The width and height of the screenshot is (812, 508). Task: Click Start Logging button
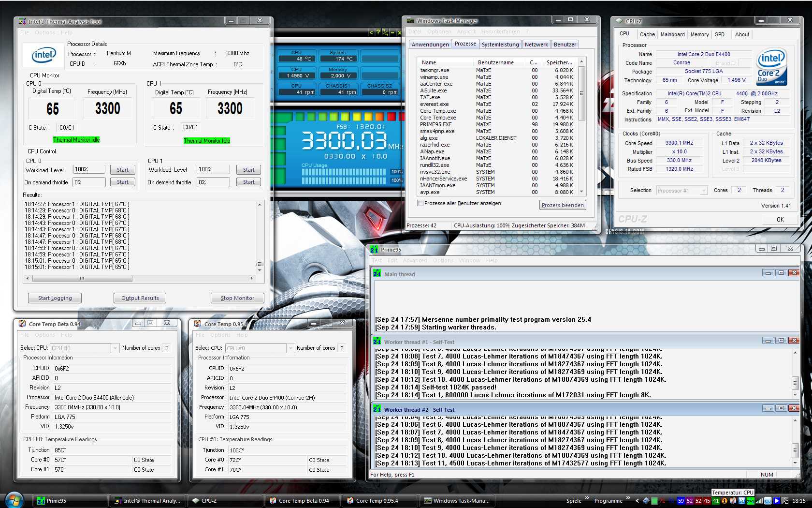tap(55, 298)
